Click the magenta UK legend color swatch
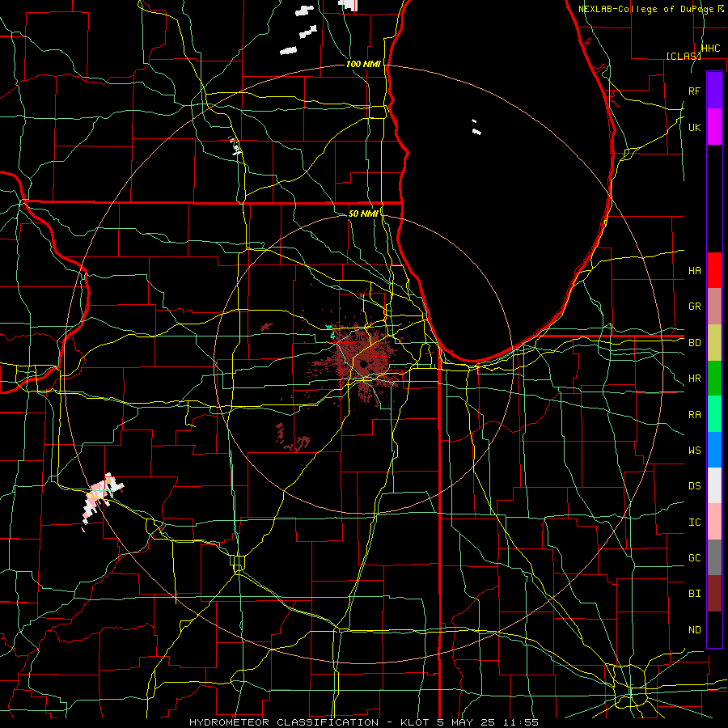 tap(714, 127)
